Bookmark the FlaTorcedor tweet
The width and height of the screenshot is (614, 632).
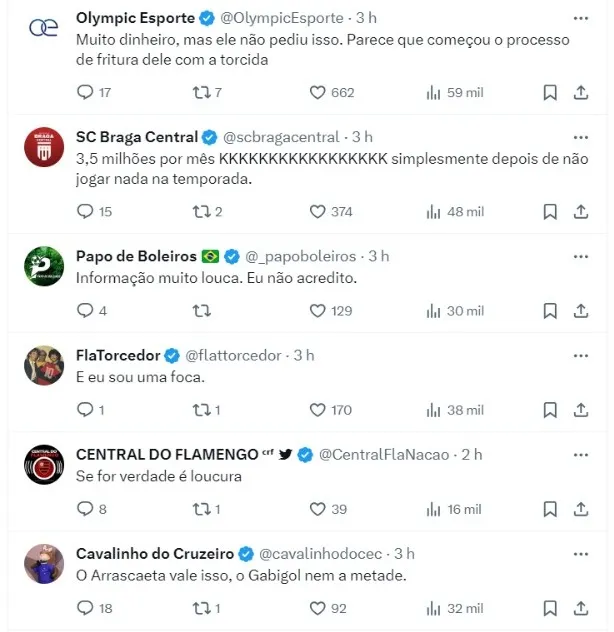pyautogui.click(x=550, y=410)
